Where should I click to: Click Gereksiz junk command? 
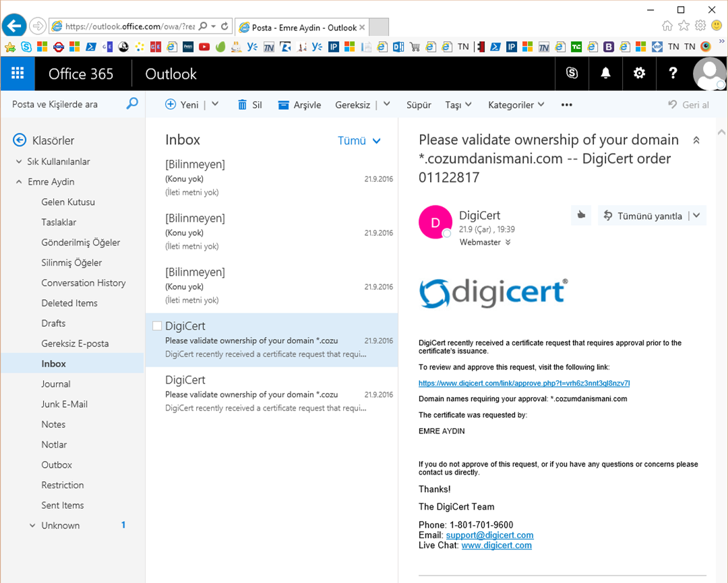[353, 105]
